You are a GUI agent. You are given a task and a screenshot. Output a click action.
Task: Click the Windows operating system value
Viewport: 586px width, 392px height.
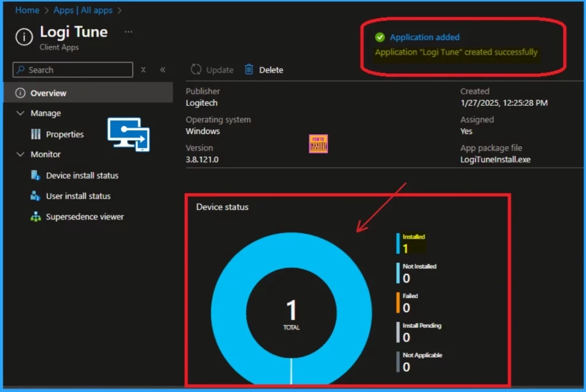[203, 131]
